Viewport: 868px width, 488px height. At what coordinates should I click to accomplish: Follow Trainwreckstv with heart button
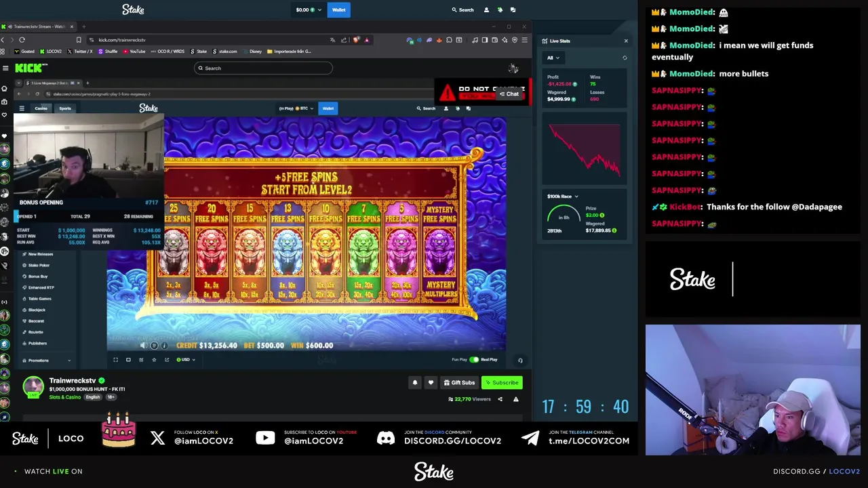coord(431,383)
